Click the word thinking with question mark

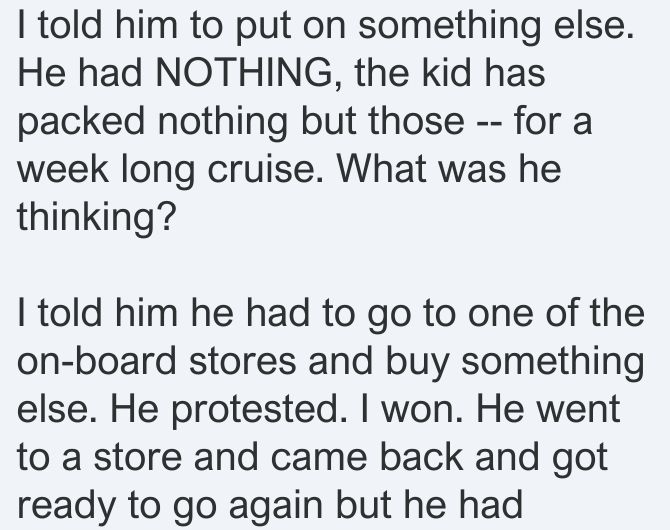tap(97, 216)
